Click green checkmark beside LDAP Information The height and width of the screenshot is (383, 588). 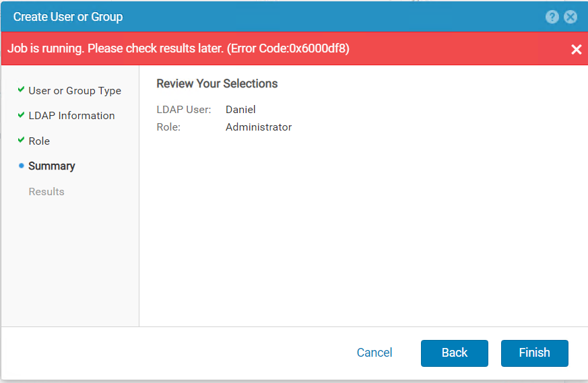click(22, 115)
